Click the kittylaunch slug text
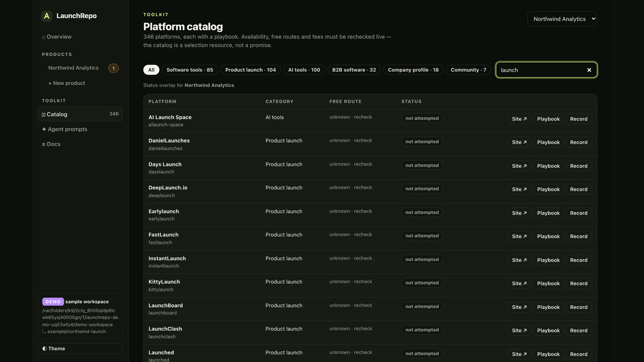The image size is (644, 362). coord(161,290)
